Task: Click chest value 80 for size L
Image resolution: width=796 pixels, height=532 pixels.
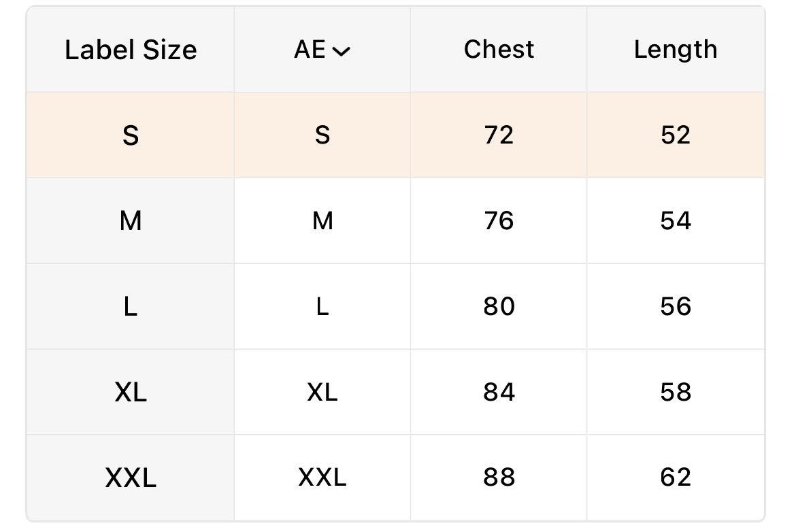Action: pos(499,307)
